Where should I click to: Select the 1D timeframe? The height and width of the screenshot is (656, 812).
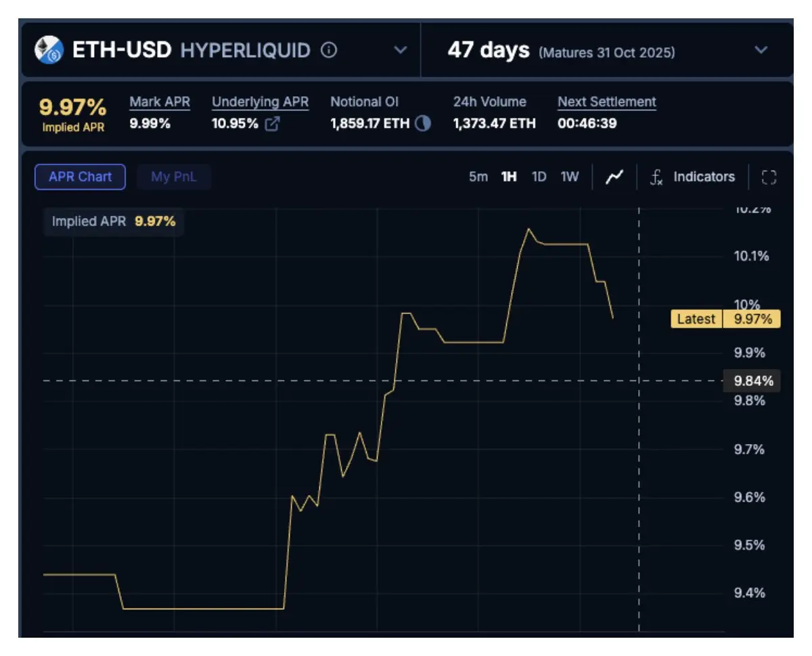539,177
